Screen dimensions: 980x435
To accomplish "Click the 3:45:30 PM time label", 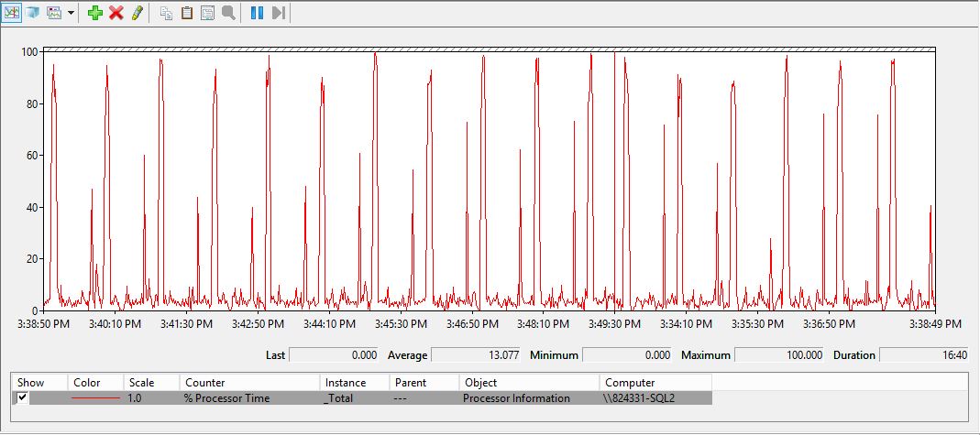I will pyautogui.click(x=402, y=324).
